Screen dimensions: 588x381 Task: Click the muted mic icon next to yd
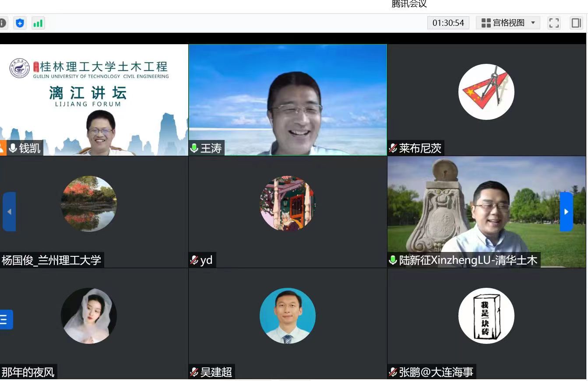point(194,260)
